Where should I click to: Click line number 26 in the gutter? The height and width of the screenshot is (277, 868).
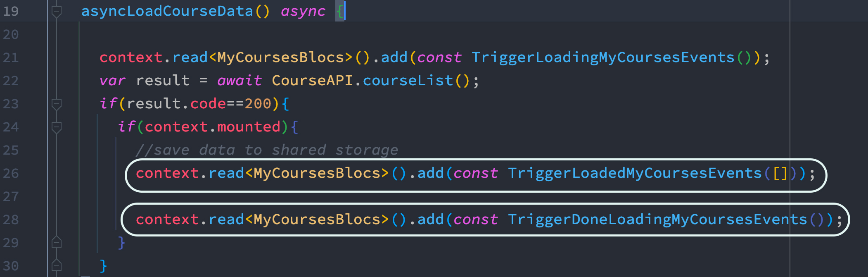(x=11, y=173)
